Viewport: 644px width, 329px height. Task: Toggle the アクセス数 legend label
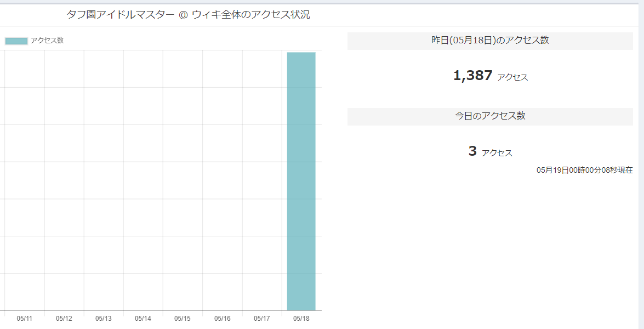coord(47,40)
